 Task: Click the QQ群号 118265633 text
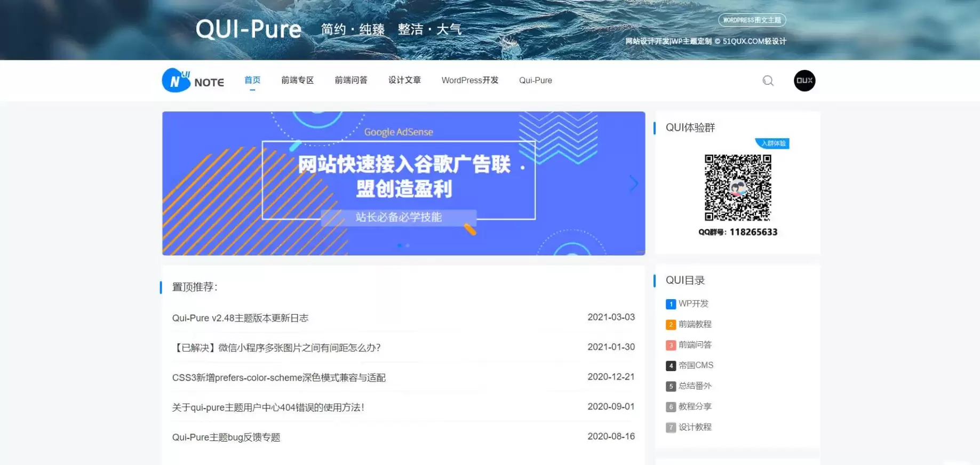738,232
